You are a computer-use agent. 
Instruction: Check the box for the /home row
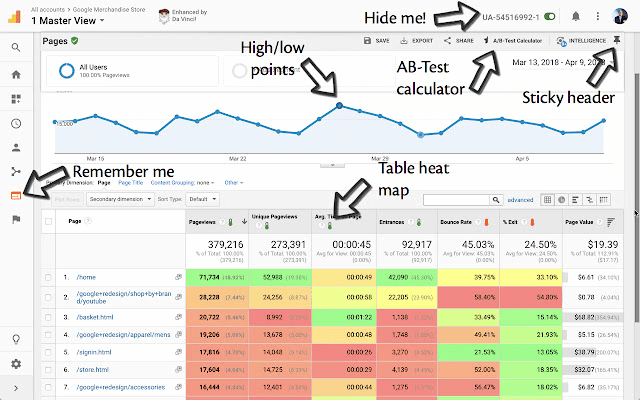point(49,276)
